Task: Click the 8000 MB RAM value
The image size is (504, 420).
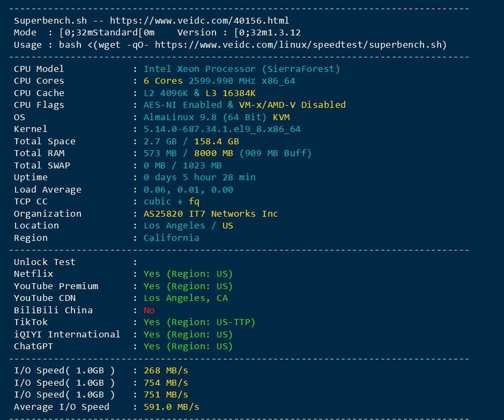Action: pos(213,153)
